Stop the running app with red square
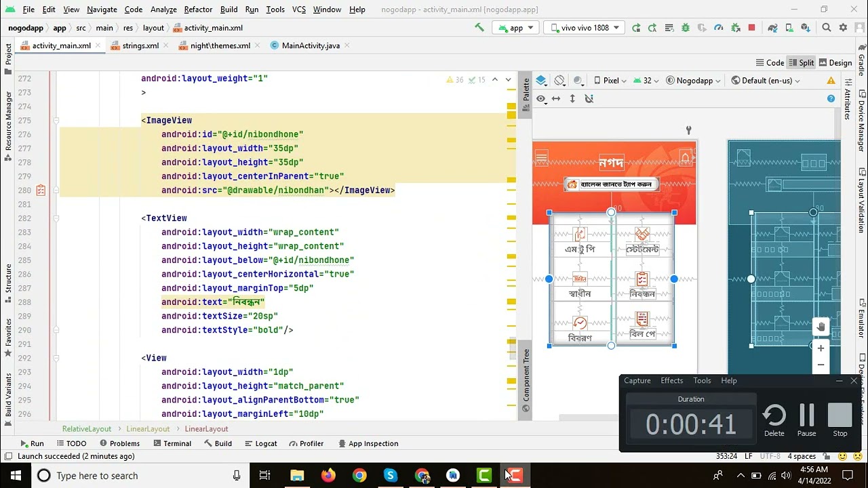 pos(751,28)
